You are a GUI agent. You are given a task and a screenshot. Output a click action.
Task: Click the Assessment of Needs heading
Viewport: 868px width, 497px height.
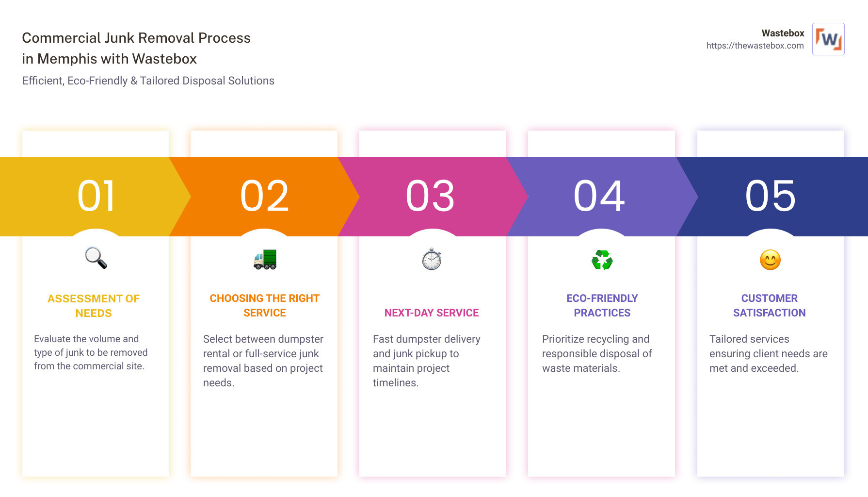tap(94, 306)
